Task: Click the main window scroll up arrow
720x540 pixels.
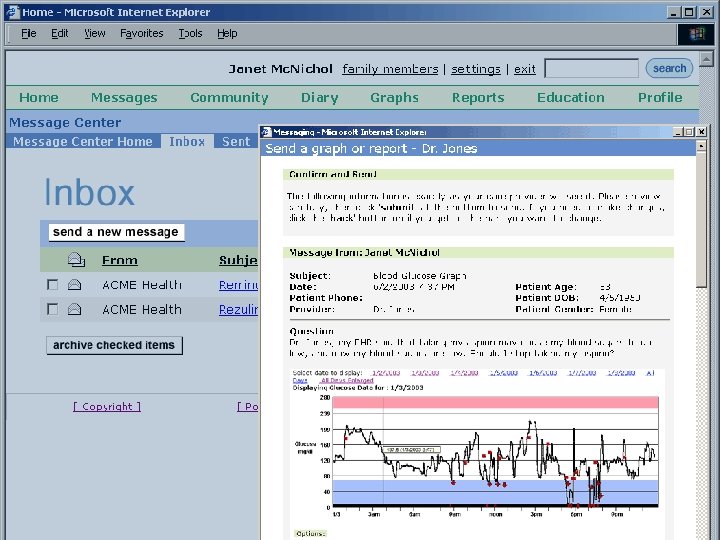Action: click(706, 59)
